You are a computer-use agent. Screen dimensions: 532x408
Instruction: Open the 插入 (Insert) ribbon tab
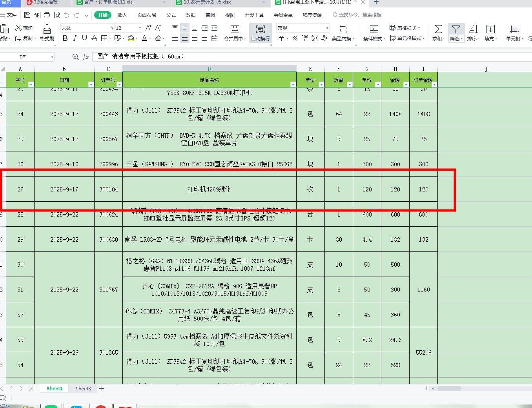click(x=122, y=15)
